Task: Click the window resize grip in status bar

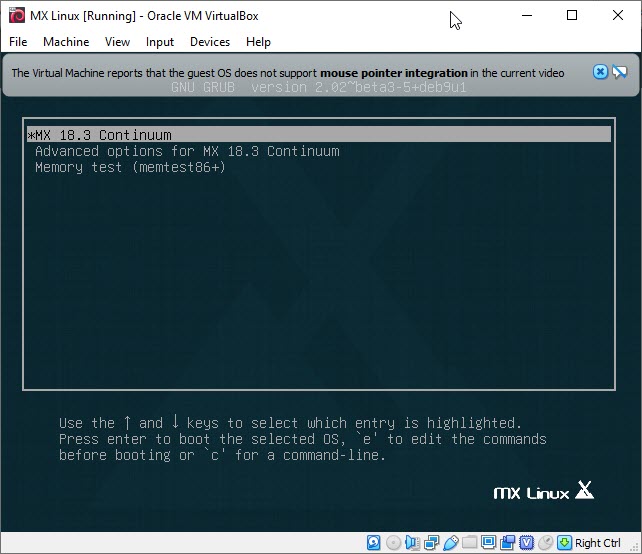Action: pos(636,548)
